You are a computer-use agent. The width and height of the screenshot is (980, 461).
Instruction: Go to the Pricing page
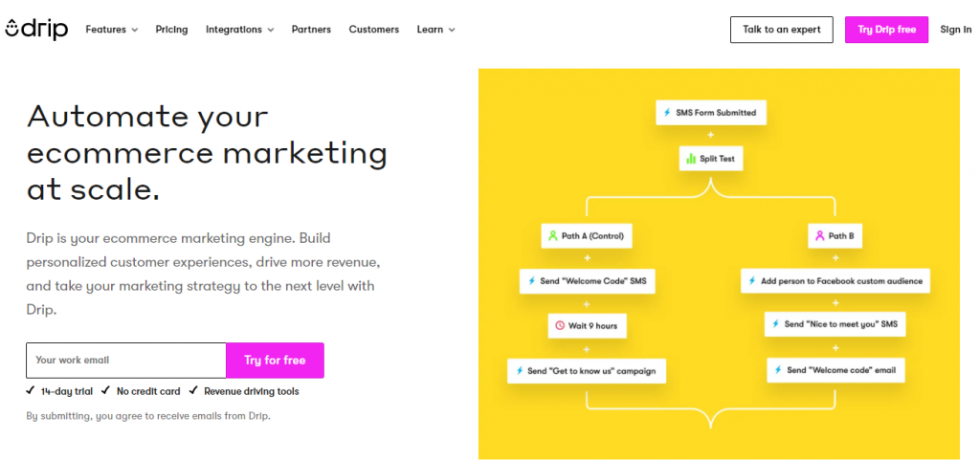(171, 30)
